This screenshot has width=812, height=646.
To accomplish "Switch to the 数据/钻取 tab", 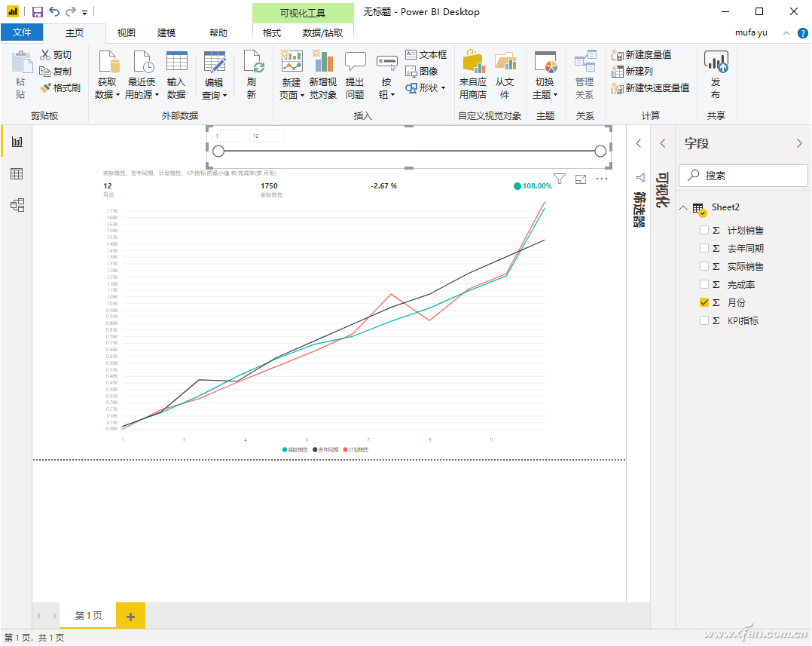I will click(322, 32).
